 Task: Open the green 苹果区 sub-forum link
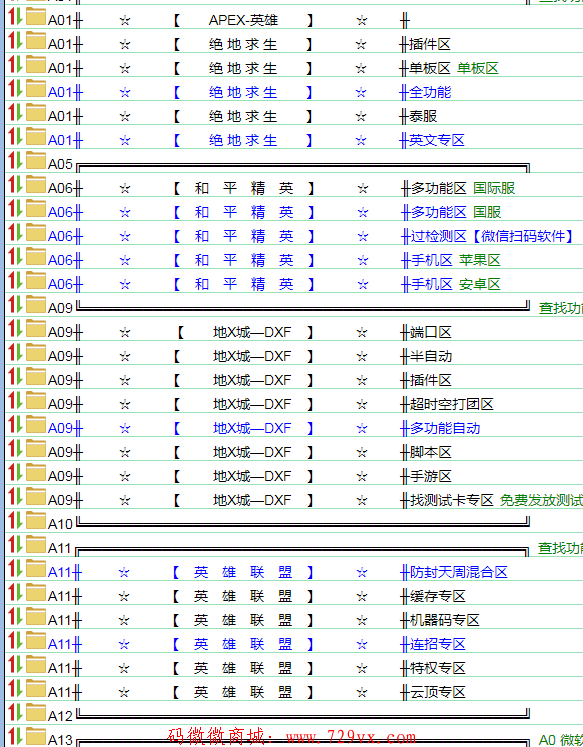[480, 260]
